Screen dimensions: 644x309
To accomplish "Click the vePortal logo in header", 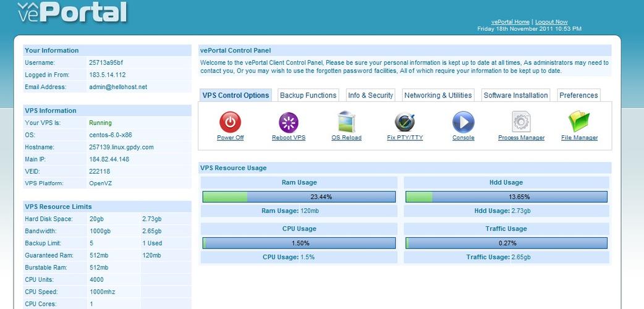I will coord(72,12).
